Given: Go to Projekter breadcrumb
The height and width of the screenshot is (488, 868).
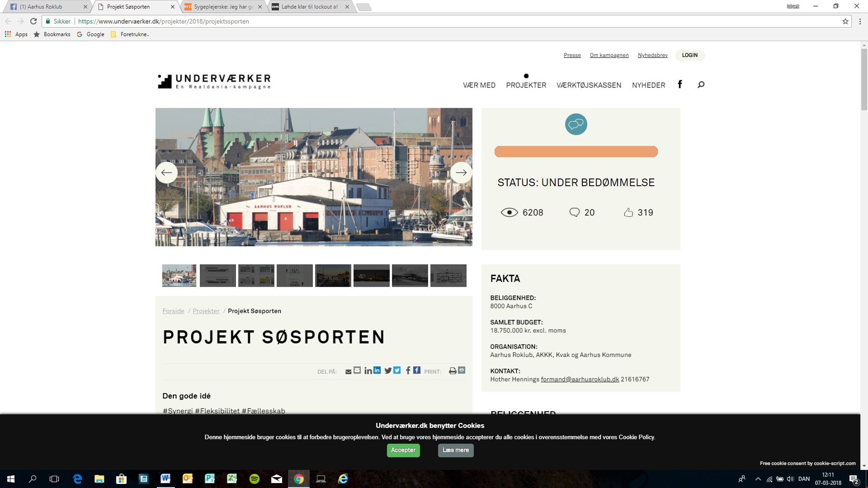Looking at the screenshot, I should point(206,311).
